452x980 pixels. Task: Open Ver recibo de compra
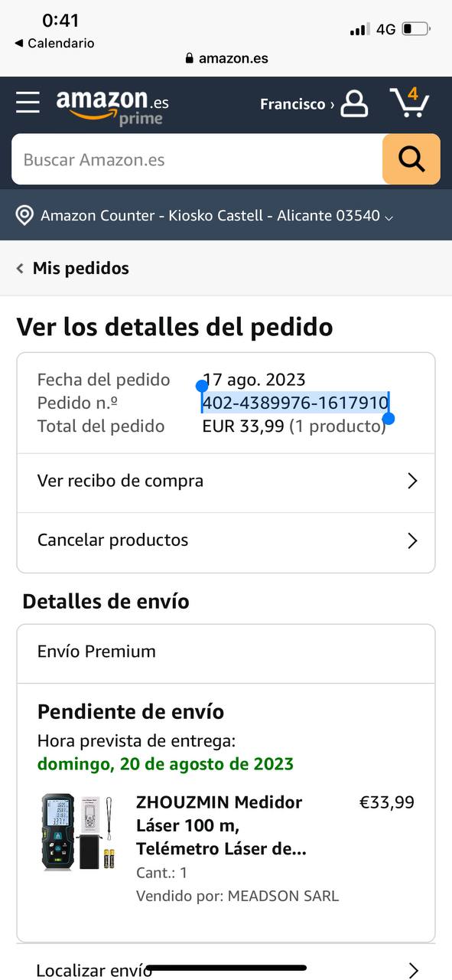pos(226,482)
